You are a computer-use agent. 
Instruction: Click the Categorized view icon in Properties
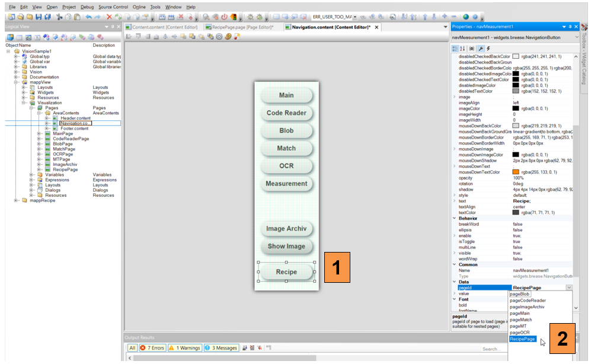coord(455,48)
